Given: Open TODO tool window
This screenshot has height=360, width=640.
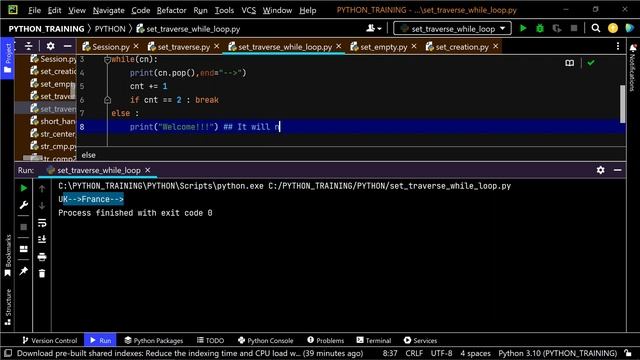Looking at the screenshot, I should [x=210, y=340].
